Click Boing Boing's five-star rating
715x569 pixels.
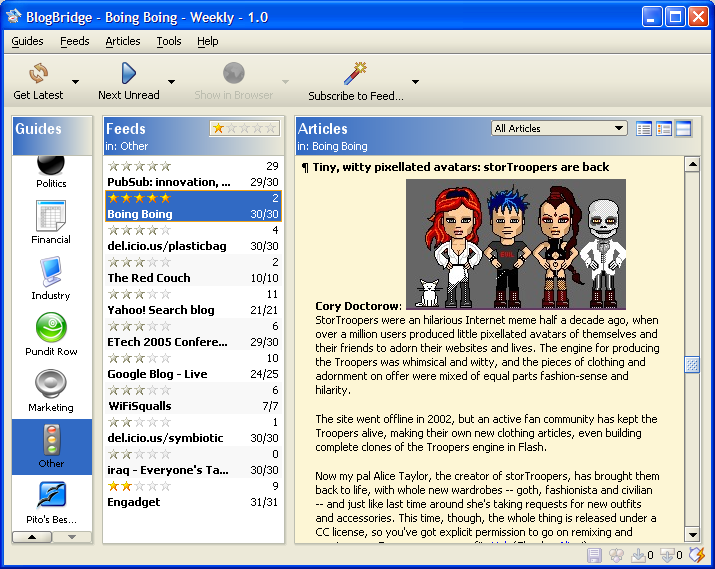(140, 198)
